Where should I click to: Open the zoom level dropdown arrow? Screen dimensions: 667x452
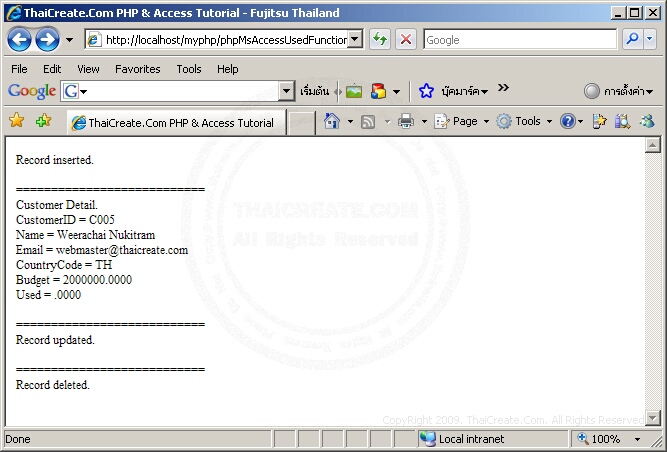tap(637, 439)
